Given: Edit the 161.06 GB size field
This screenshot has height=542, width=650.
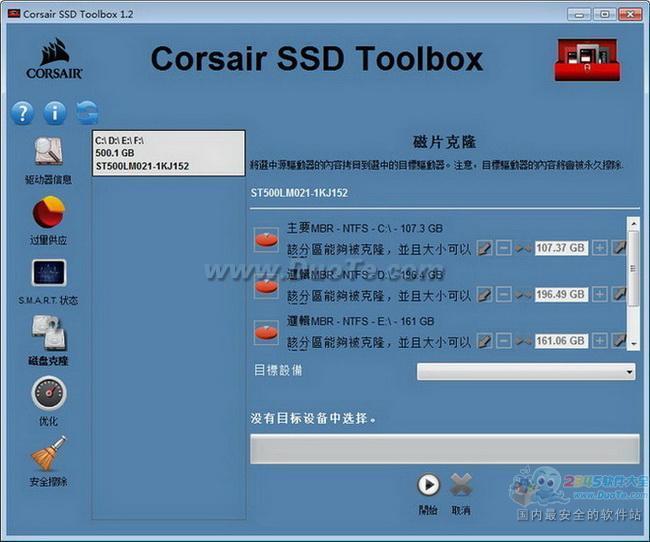Looking at the screenshot, I should [x=561, y=341].
